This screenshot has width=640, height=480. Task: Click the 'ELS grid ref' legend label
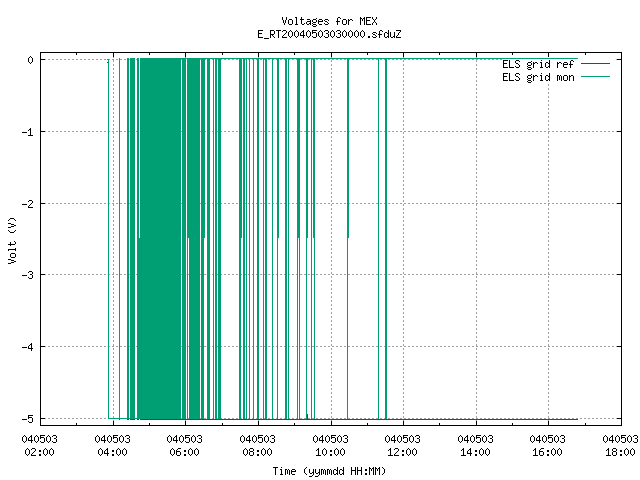coord(538,64)
